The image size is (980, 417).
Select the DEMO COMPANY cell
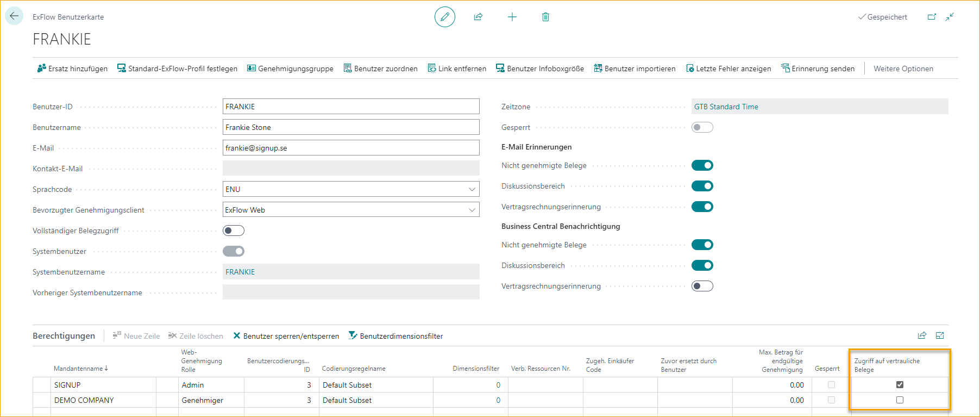tap(103, 400)
